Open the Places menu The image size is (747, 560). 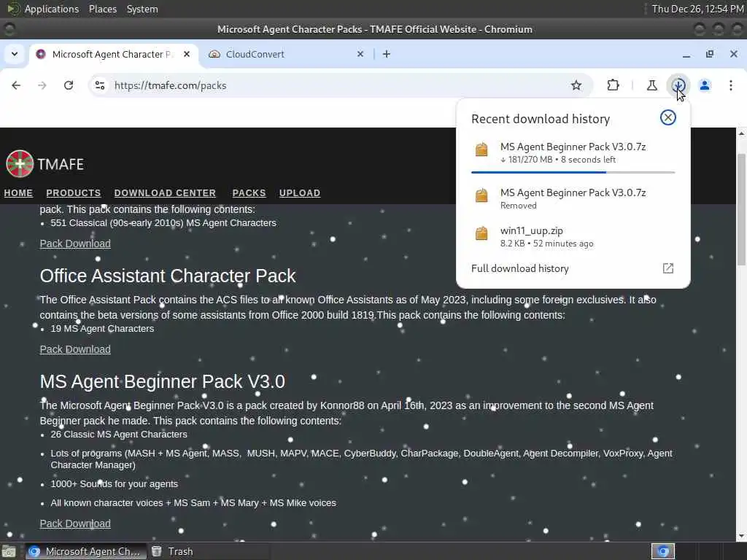click(x=102, y=9)
